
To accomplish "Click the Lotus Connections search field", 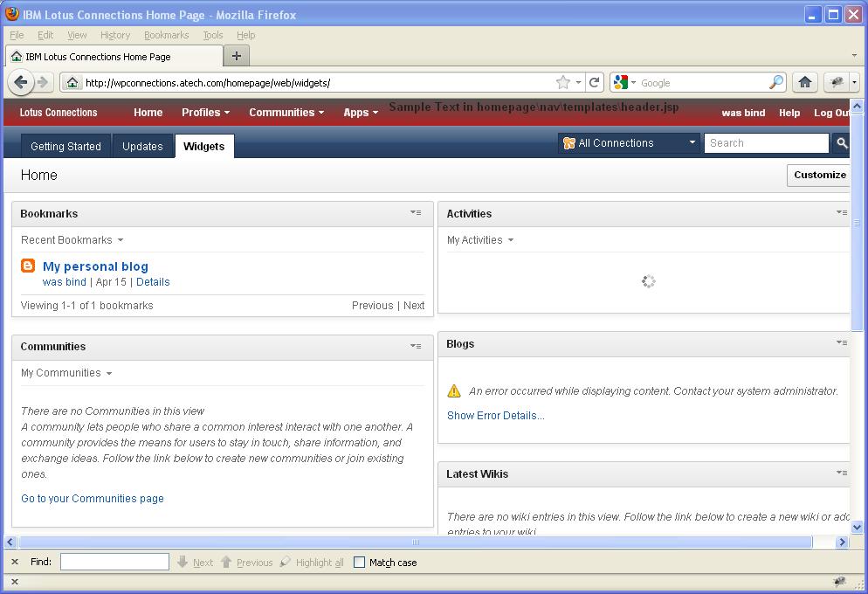I will (766, 143).
